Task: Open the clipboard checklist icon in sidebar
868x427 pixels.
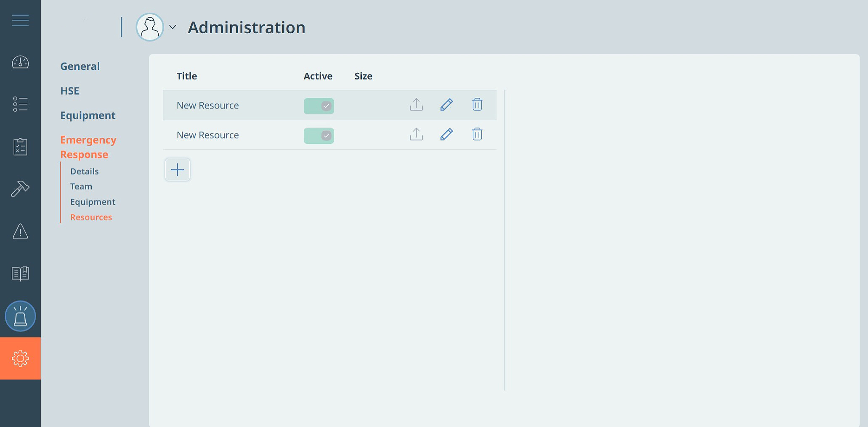Action: click(x=20, y=147)
